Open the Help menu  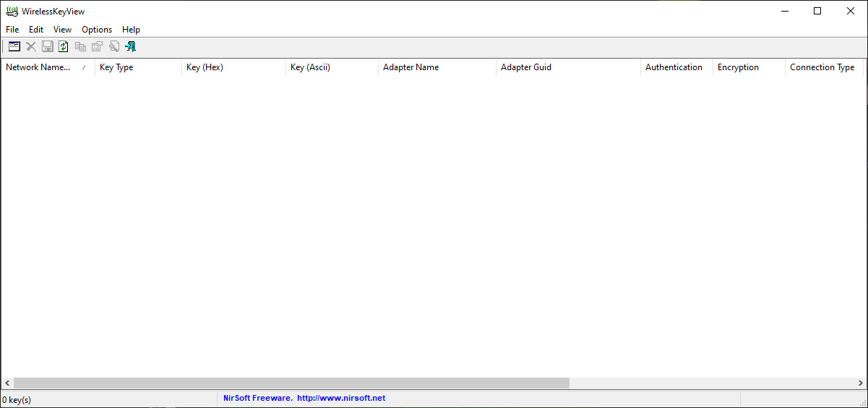click(131, 30)
